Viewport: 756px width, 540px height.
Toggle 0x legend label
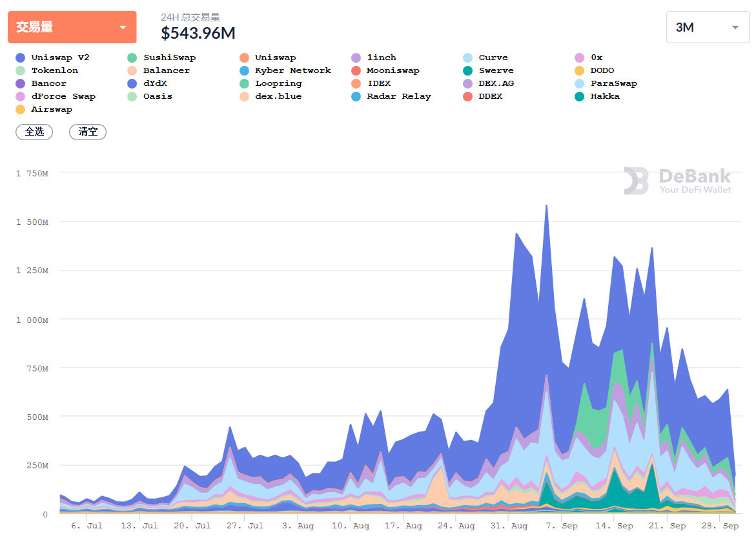pos(597,57)
